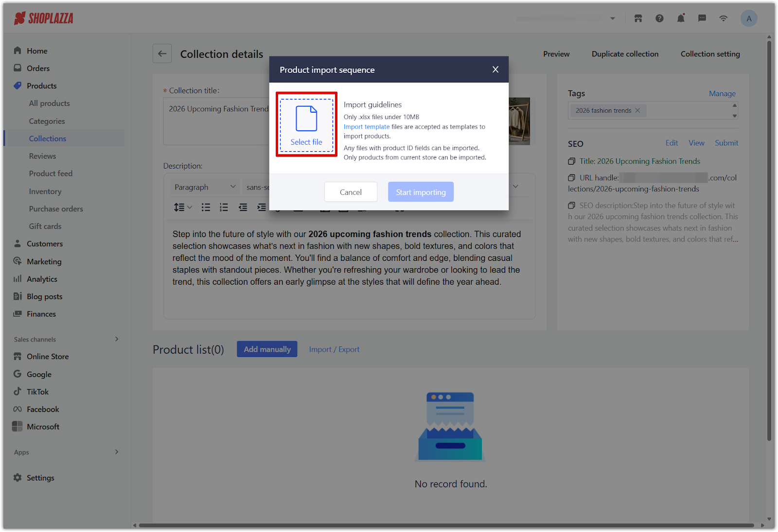The width and height of the screenshot is (778, 532).
Task: Open the storefront icon in header
Action: click(x=638, y=18)
